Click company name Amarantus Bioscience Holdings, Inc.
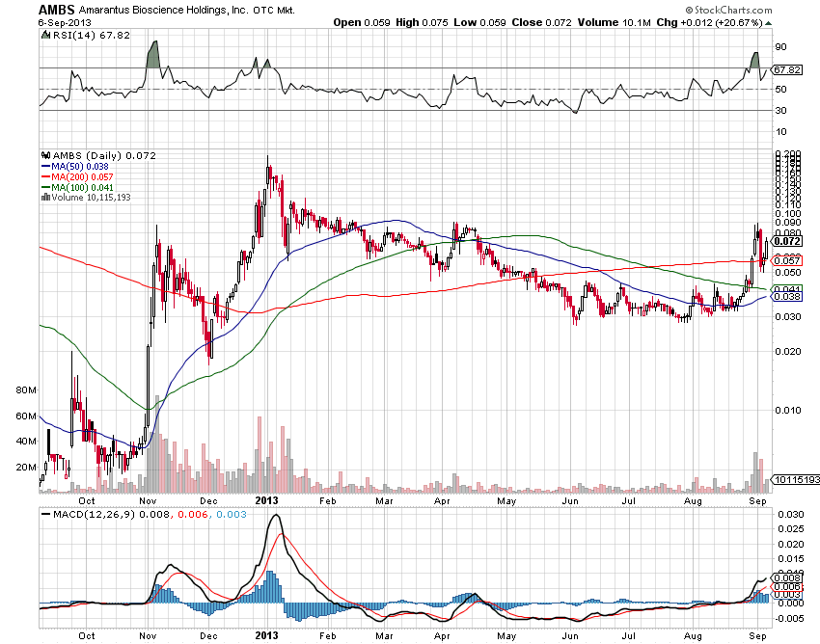This screenshot has height=644, width=820. (x=164, y=10)
